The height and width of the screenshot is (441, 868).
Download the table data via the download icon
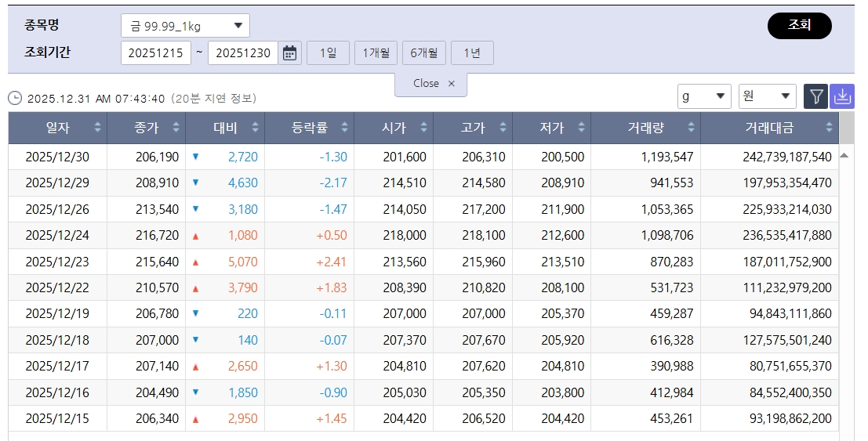click(x=842, y=97)
